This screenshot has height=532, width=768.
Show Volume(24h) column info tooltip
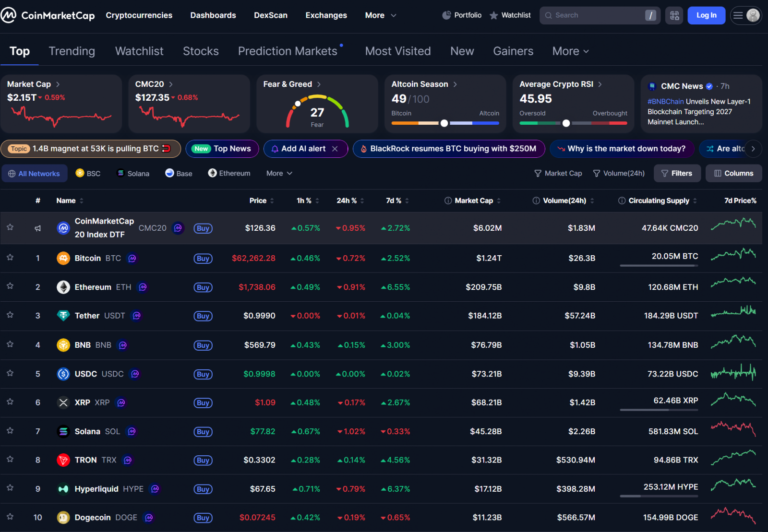[x=536, y=201]
